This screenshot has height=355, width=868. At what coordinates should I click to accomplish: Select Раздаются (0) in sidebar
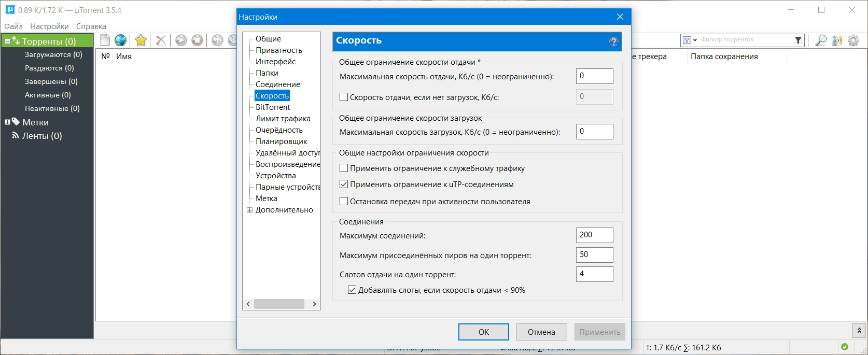49,68
